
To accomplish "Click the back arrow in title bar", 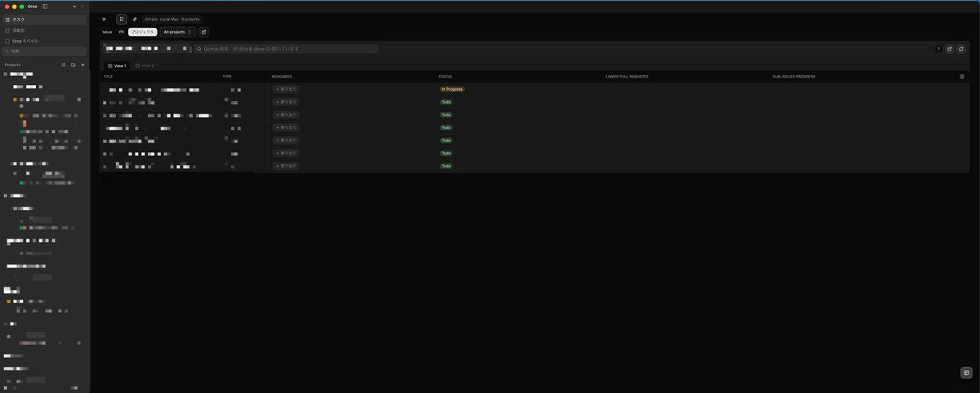I will [74, 6].
